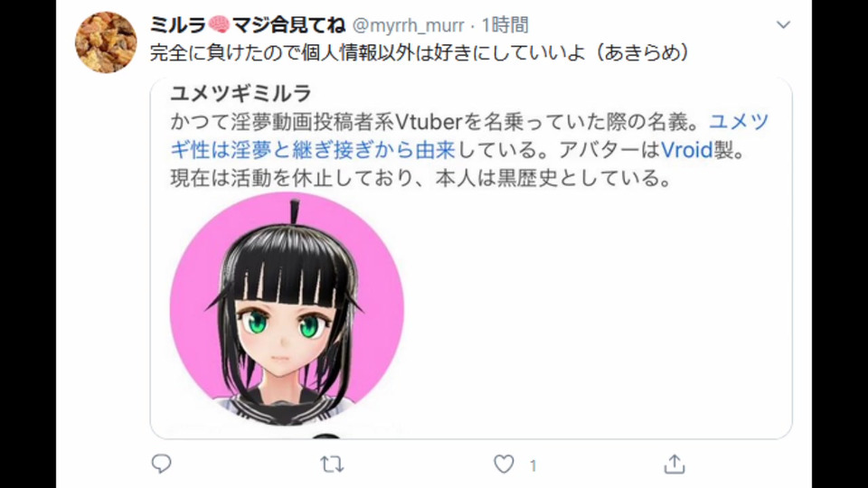Click the card description paragraph starting かつて
The image size is (868, 488).
coord(469,150)
